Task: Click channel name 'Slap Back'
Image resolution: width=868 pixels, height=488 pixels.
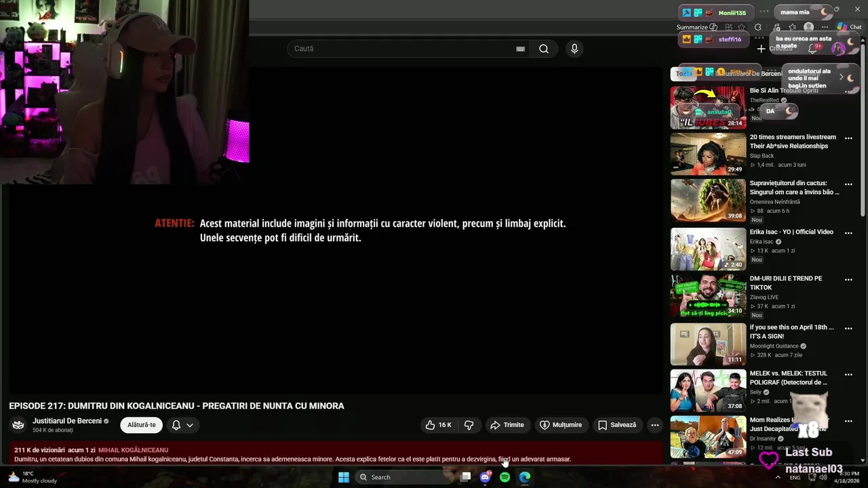Action: pos(762,156)
